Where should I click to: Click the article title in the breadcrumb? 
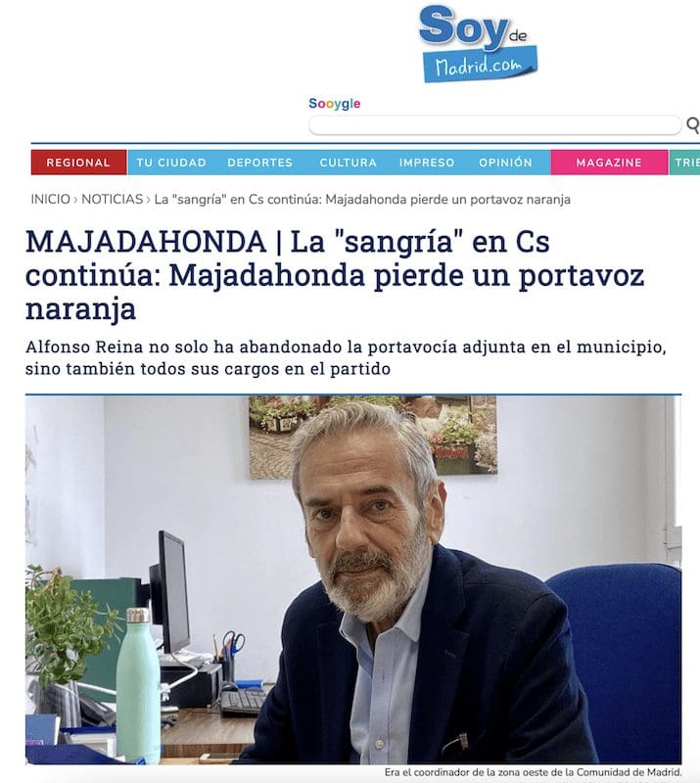[362, 200]
